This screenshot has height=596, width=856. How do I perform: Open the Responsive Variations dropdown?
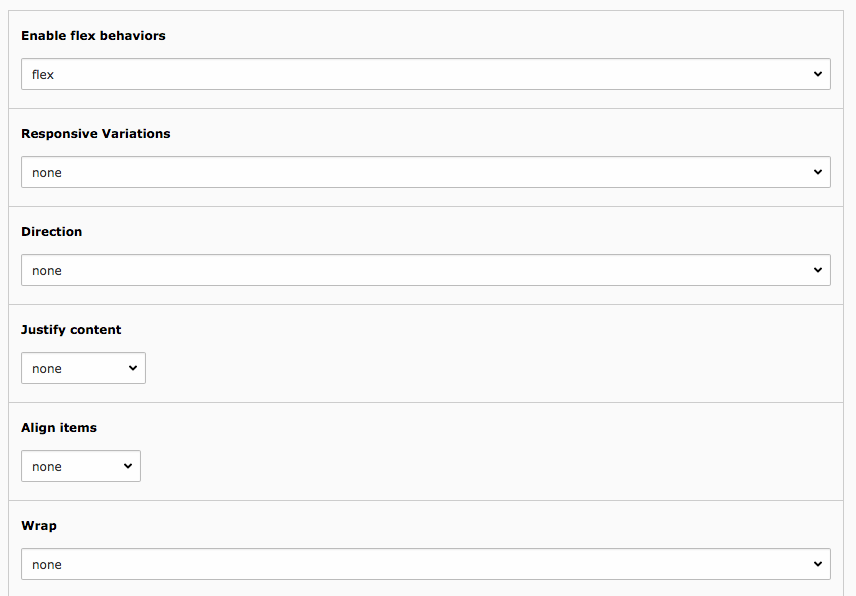pyautogui.click(x=426, y=172)
